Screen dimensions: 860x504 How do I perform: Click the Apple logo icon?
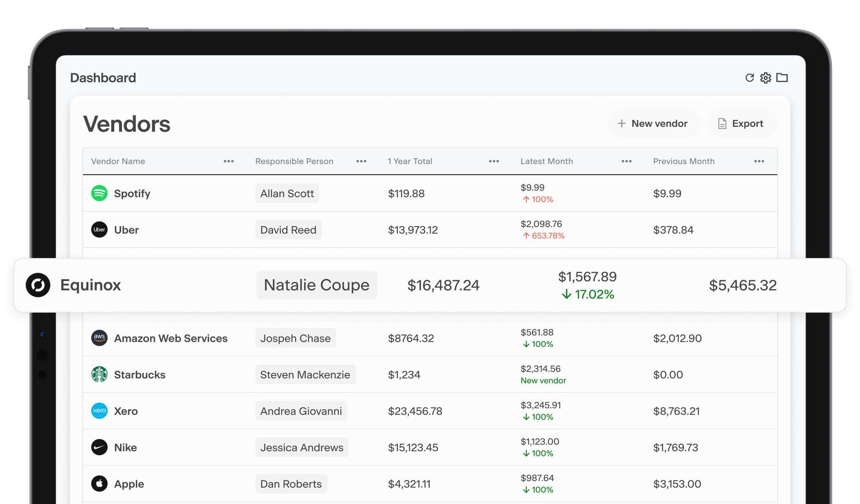pyautogui.click(x=99, y=484)
